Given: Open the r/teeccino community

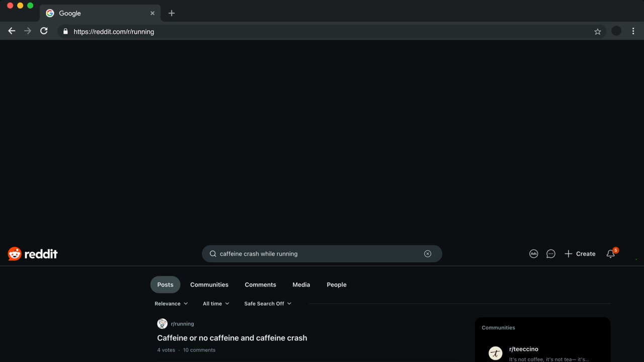Looking at the screenshot, I should pos(524,349).
